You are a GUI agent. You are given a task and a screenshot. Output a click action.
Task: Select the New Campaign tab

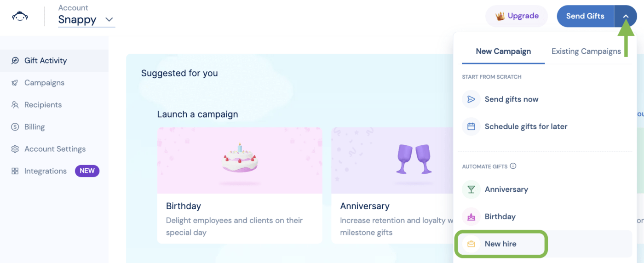click(503, 51)
